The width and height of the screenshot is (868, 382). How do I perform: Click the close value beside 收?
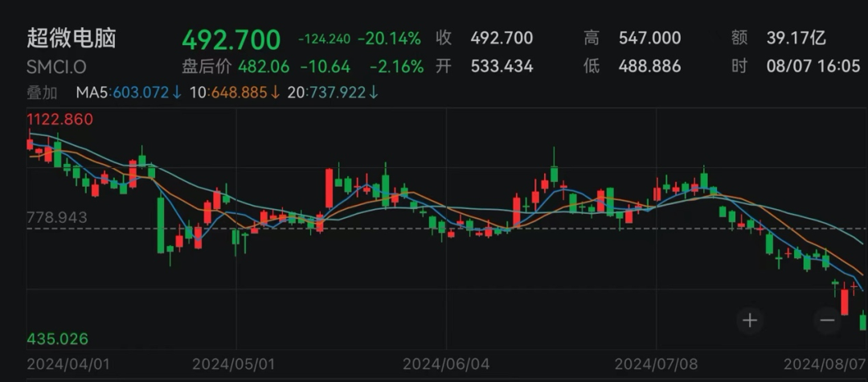coord(502,39)
